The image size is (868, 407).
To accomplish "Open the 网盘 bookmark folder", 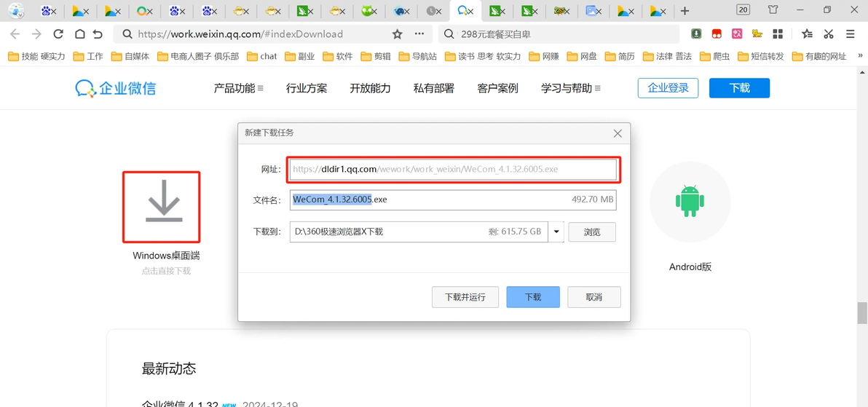I will (x=581, y=56).
